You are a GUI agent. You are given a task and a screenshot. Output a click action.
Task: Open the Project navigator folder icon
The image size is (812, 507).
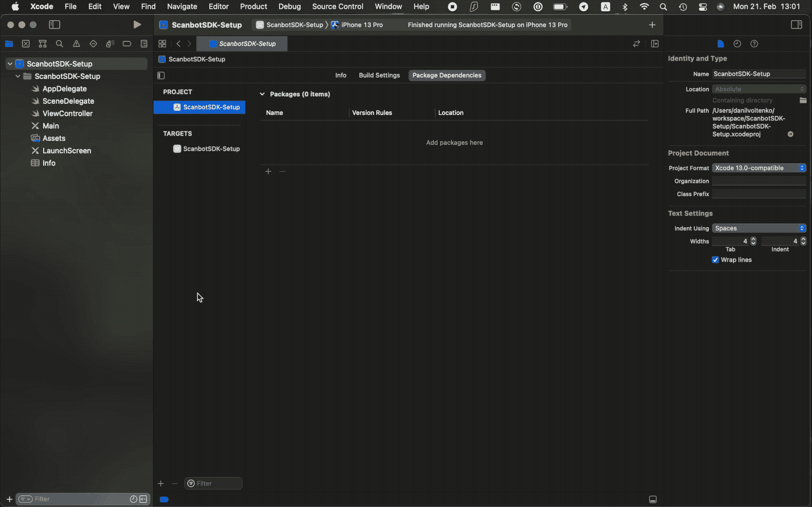pos(9,44)
